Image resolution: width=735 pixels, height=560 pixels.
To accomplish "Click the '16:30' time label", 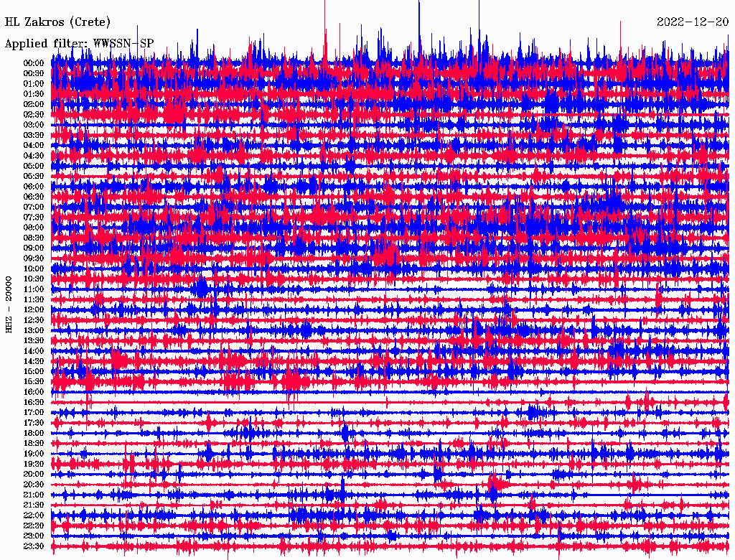I will (x=34, y=403).
